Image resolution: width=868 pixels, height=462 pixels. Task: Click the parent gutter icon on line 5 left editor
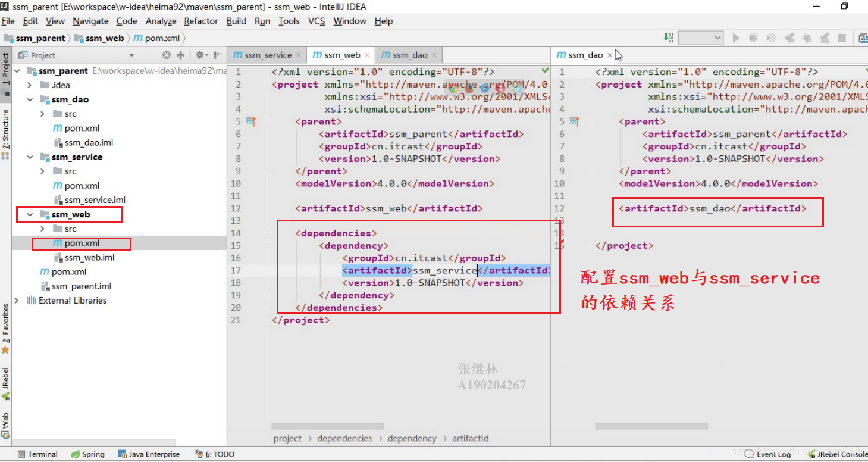[x=250, y=121]
